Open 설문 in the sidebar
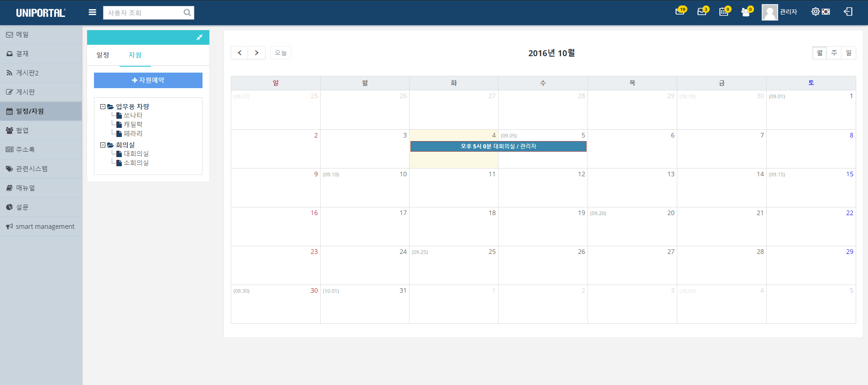868x385 pixels. point(41,207)
